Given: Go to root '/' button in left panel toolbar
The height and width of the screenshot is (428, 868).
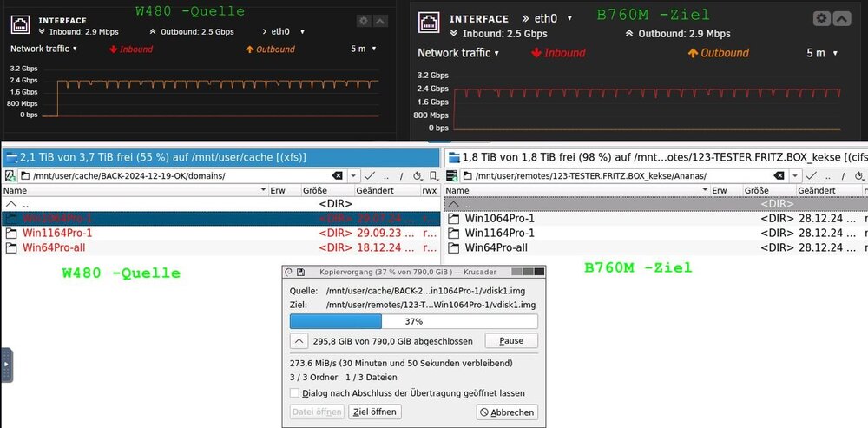Looking at the screenshot, I should [x=401, y=176].
